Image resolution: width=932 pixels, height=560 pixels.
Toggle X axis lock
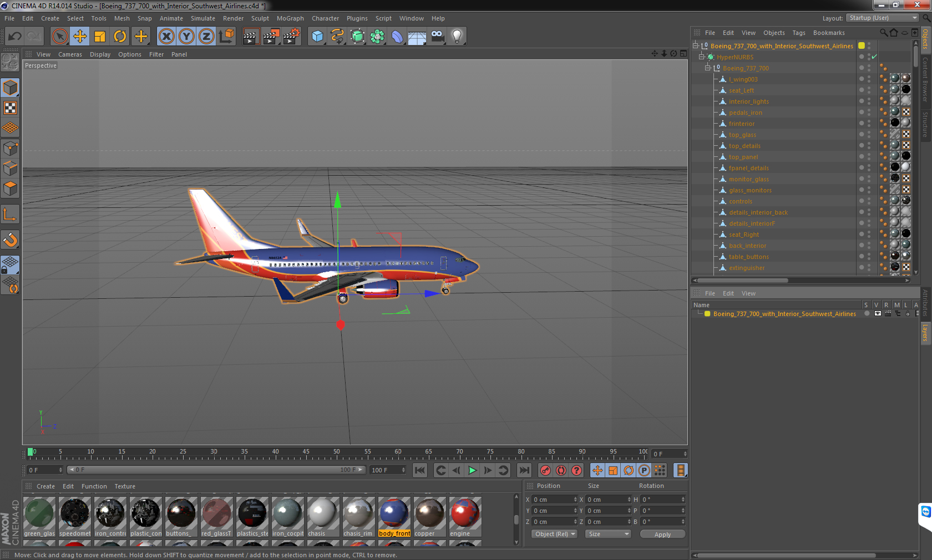166,37
